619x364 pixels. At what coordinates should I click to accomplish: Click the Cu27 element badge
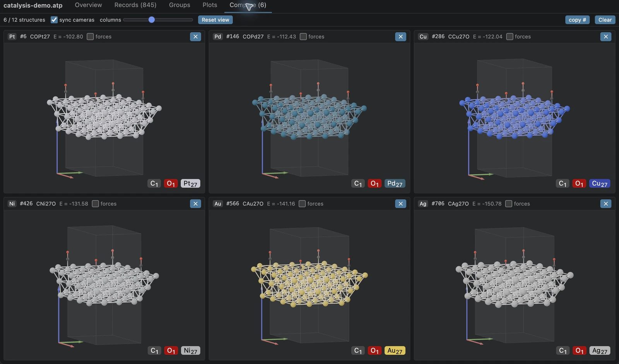[x=600, y=184]
